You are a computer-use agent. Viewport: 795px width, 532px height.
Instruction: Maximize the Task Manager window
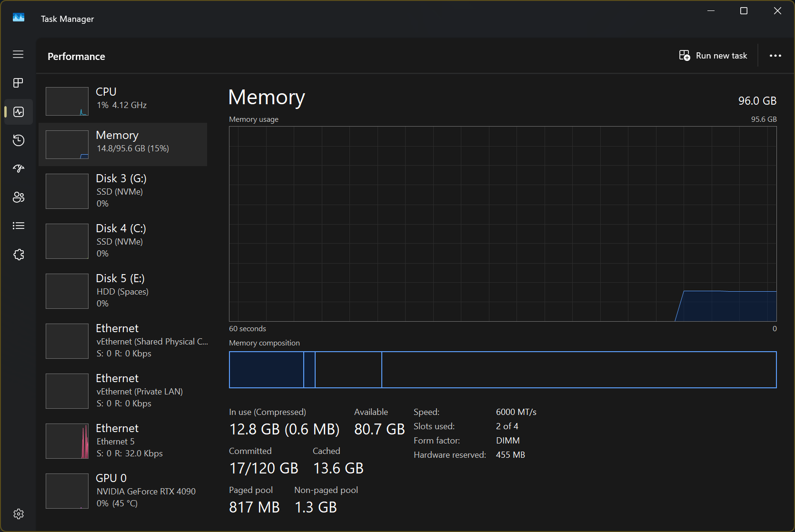pos(744,11)
